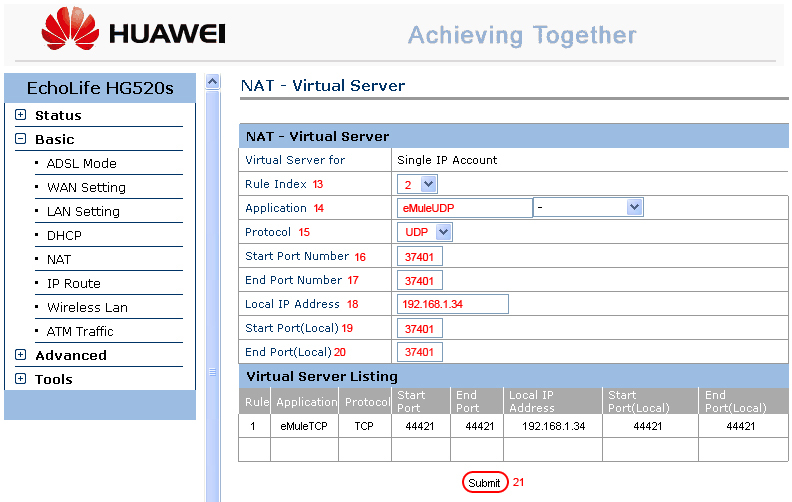This screenshot has height=502, width=792.
Task: Select eMuleTCP in the listing
Action: coord(304,426)
